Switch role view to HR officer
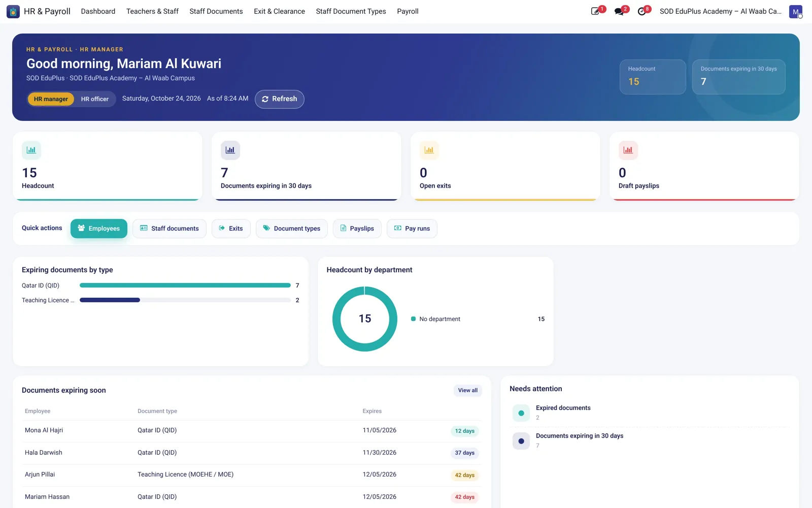Screen dimensions: 812x508 click(x=95, y=99)
